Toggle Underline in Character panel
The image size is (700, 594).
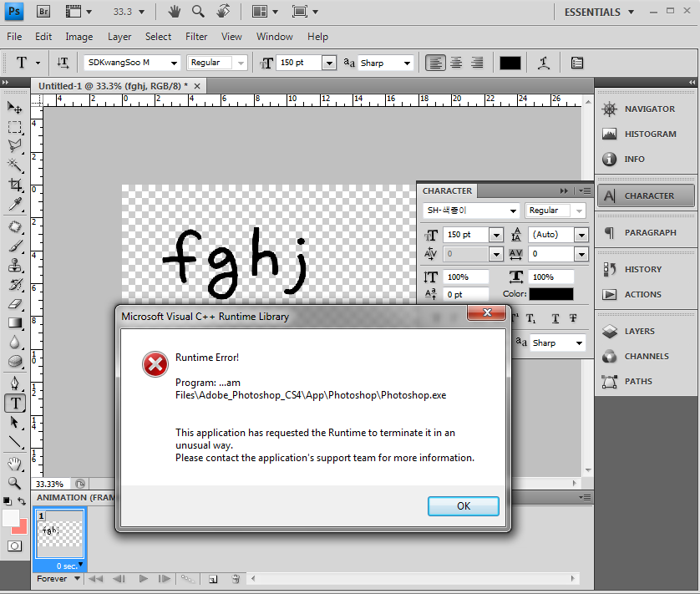pyautogui.click(x=555, y=318)
